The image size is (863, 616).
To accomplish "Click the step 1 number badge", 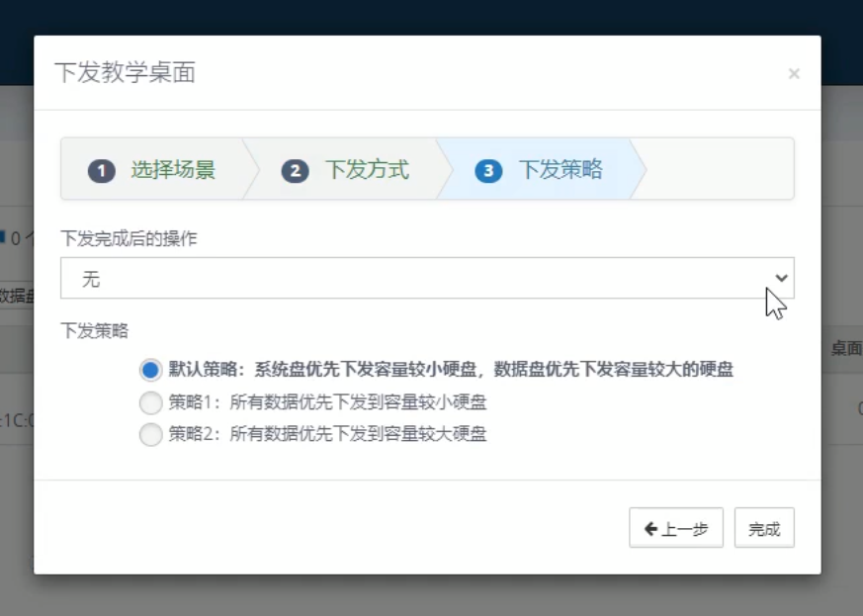I will [102, 170].
